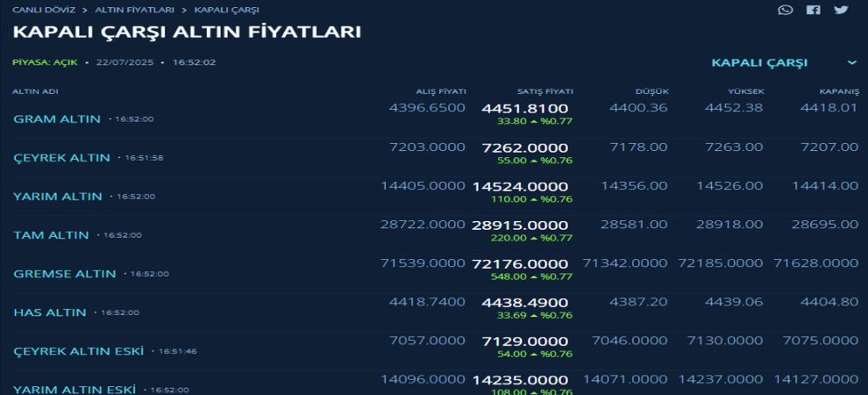
Task: Go to CANLI DÖVİZ breadcrumb
Action: point(44,10)
